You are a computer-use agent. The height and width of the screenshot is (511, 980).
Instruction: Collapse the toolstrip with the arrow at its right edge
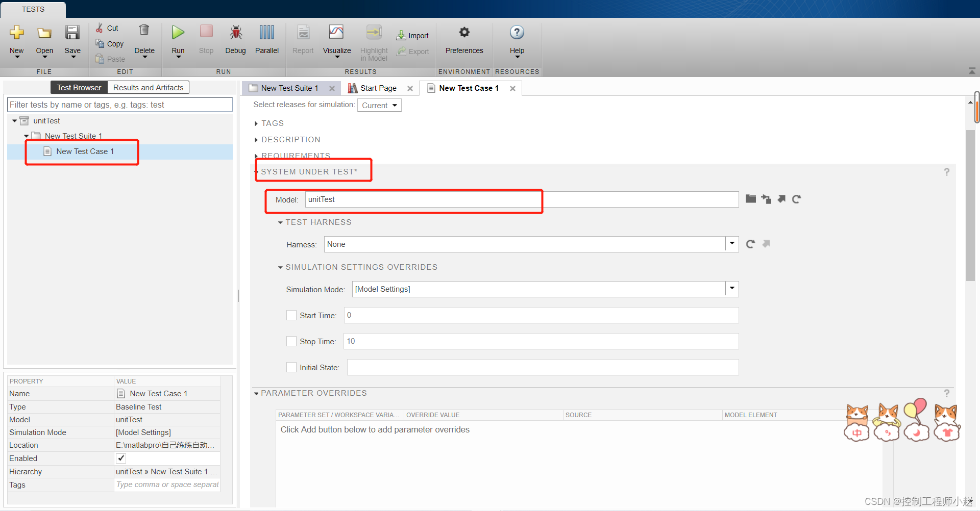[x=972, y=71]
